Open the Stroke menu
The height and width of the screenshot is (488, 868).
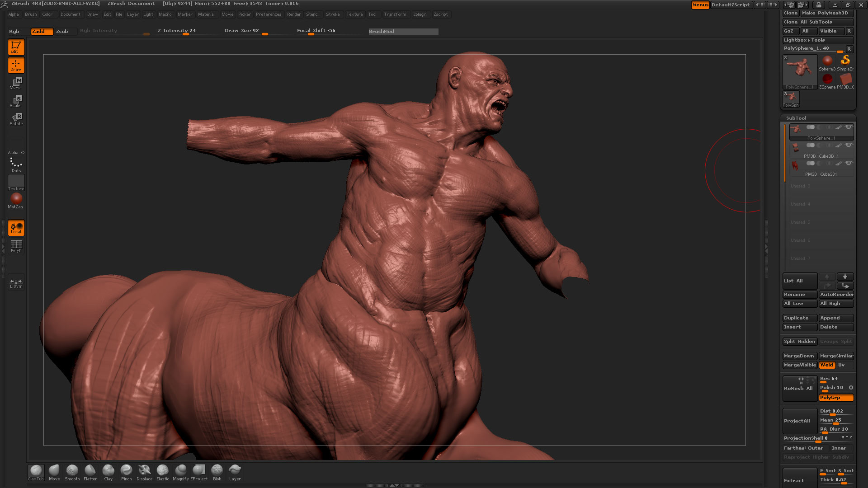click(x=333, y=14)
